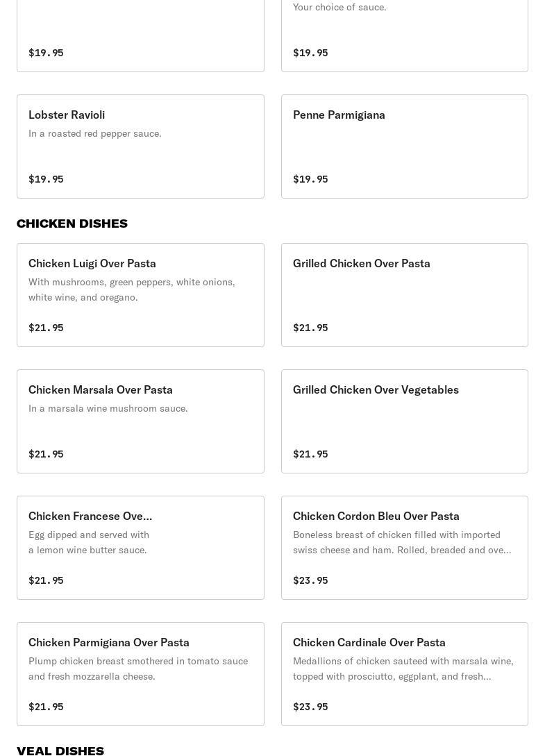Open the Lobster Ravioli item card
The image size is (545, 756).
click(x=140, y=146)
